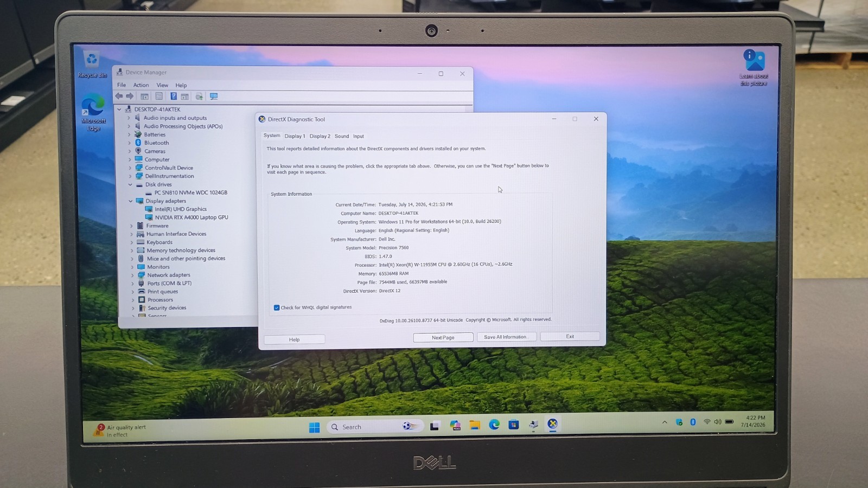The width and height of the screenshot is (868, 488).
Task: Switch to the Input tab
Action: (x=359, y=136)
